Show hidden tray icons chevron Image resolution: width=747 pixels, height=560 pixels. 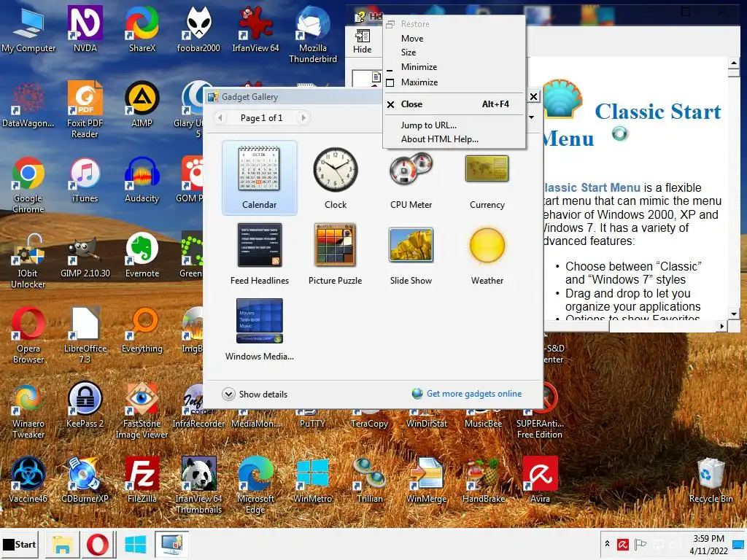[x=608, y=544]
